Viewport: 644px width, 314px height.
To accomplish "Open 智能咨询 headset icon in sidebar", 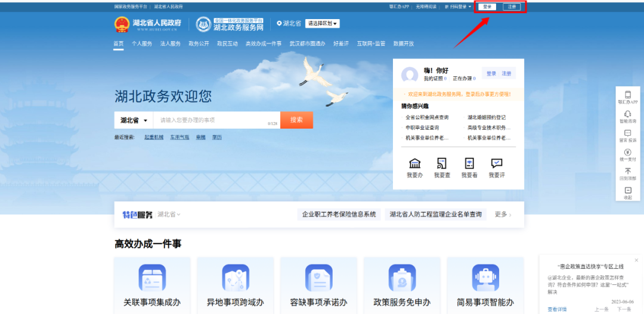I will (x=627, y=114).
